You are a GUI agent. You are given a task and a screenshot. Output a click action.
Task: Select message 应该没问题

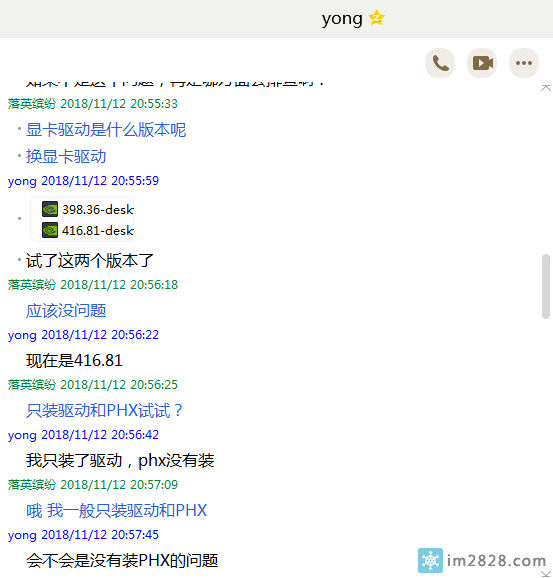tap(66, 311)
